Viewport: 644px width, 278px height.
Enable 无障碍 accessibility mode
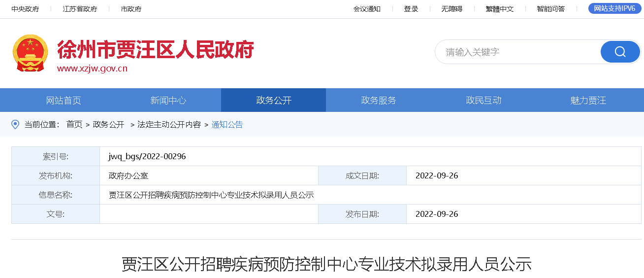(451, 9)
